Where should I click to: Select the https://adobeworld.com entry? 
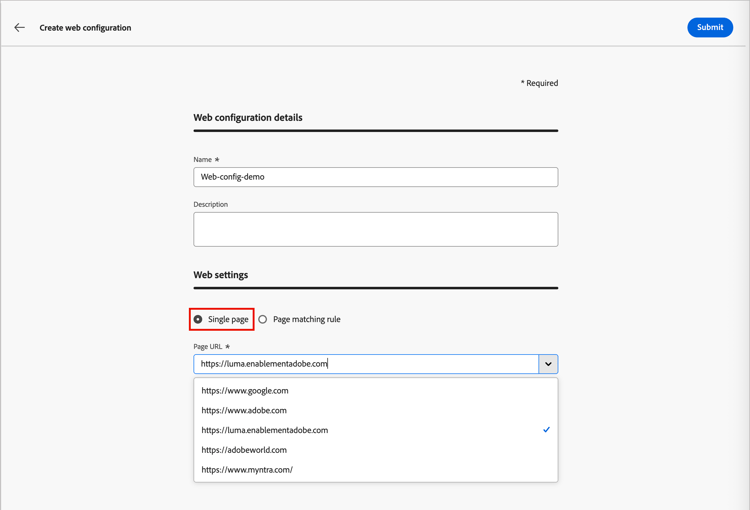pos(244,450)
